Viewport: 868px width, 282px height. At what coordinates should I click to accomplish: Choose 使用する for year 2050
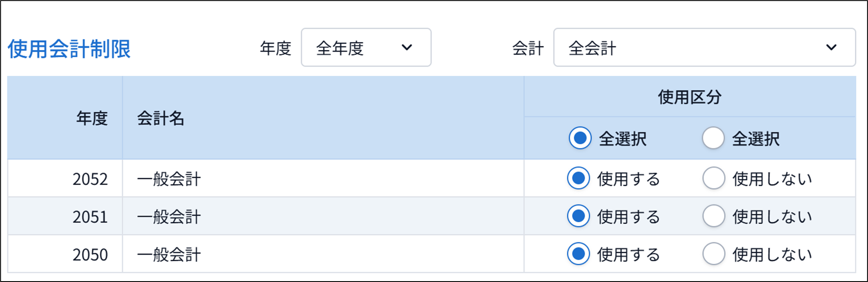coord(578,253)
